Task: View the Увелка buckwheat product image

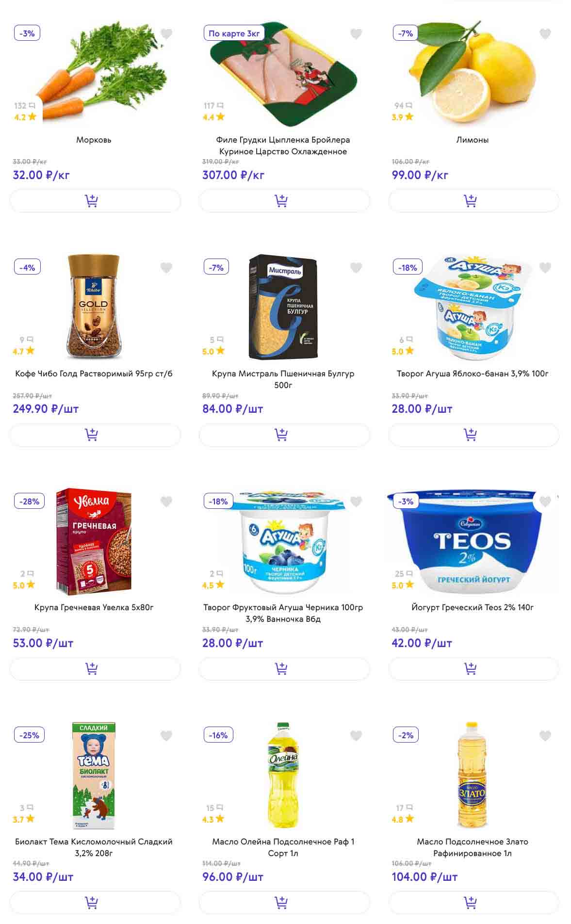Action: coord(94,541)
